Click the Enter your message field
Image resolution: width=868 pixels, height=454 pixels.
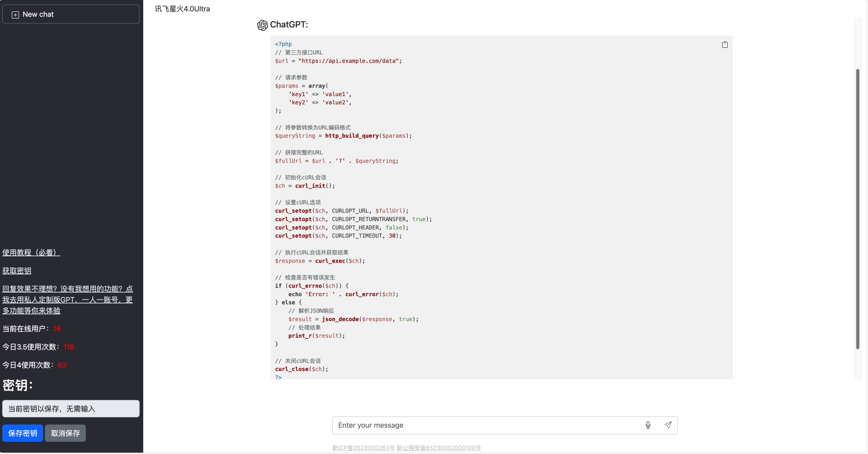(x=487, y=425)
